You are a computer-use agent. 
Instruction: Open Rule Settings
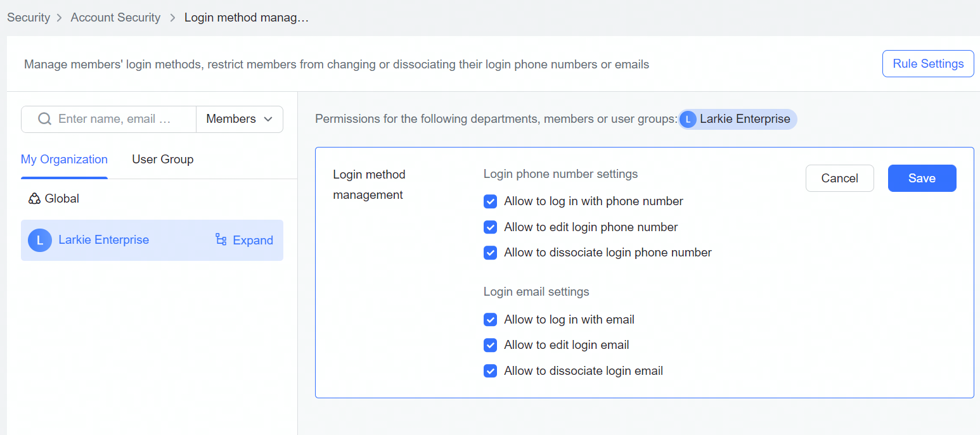(x=927, y=63)
